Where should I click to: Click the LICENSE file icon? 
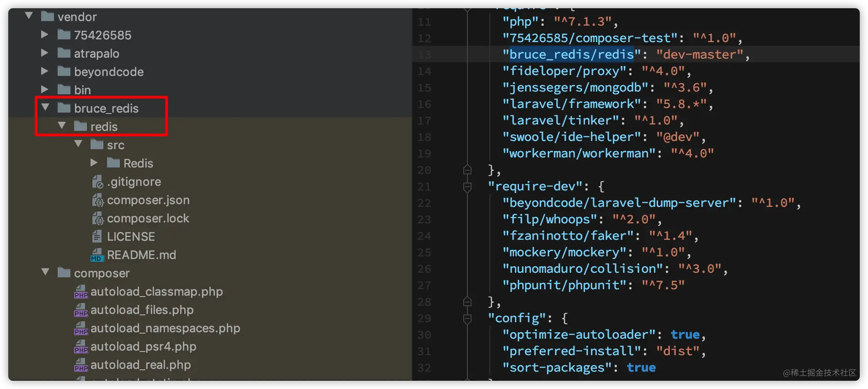96,236
